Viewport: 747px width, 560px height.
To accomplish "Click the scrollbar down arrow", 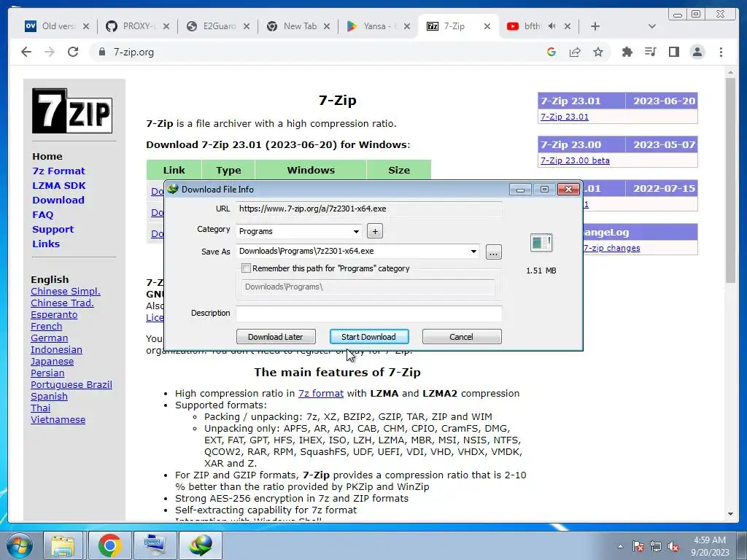I will [x=730, y=514].
